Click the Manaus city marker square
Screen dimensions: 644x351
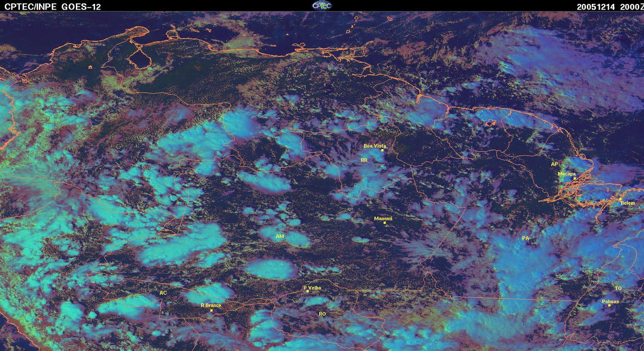click(x=385, y=223)
